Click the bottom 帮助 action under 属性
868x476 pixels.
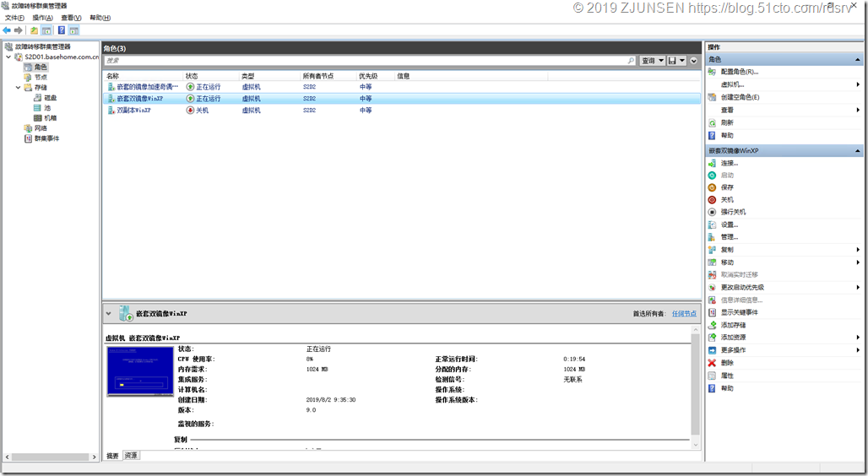coord(727,388)
